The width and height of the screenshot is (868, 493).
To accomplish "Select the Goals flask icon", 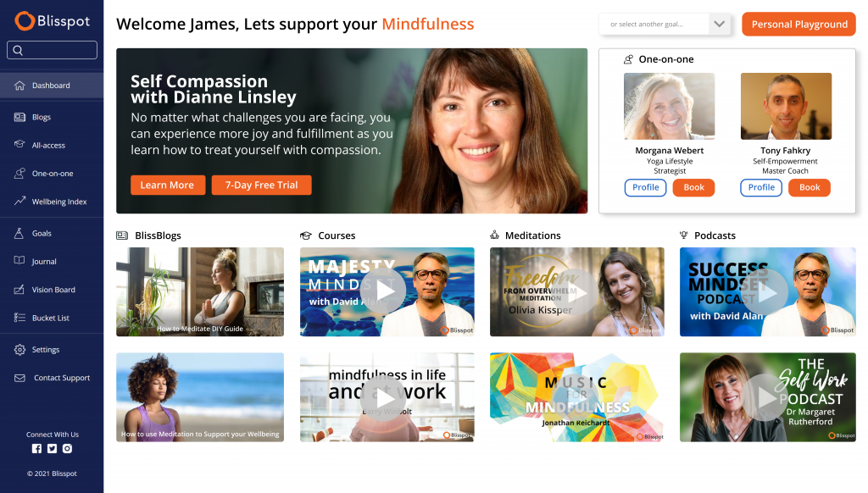I will point(19,234).
